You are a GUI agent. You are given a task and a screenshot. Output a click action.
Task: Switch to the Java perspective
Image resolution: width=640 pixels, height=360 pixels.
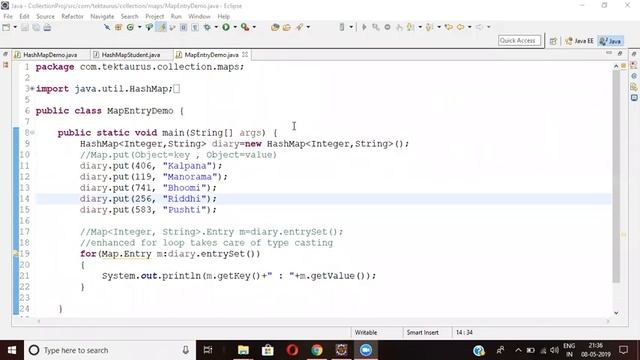[x=611, y=41]
